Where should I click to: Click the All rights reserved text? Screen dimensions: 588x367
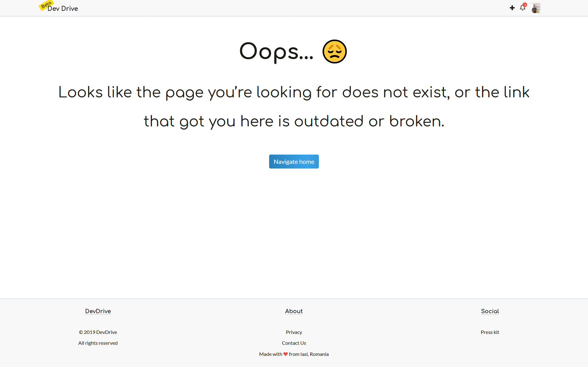pos(98,343)
